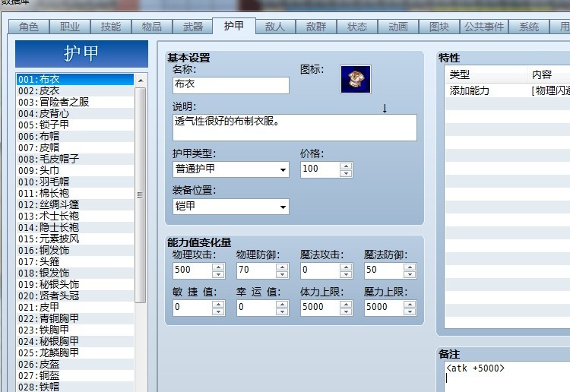Open the 图块 tab

point(439,27)
